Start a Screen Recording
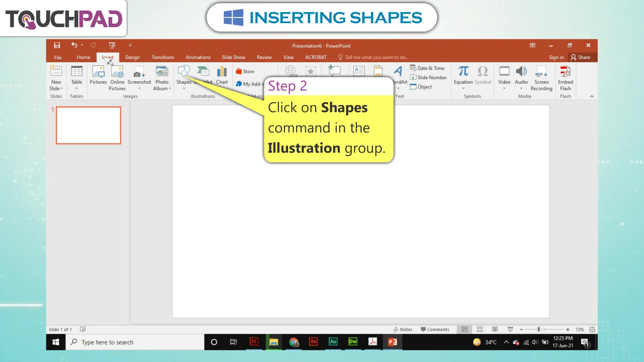Viewport: 644px width, 362px height. click(541, 78)
